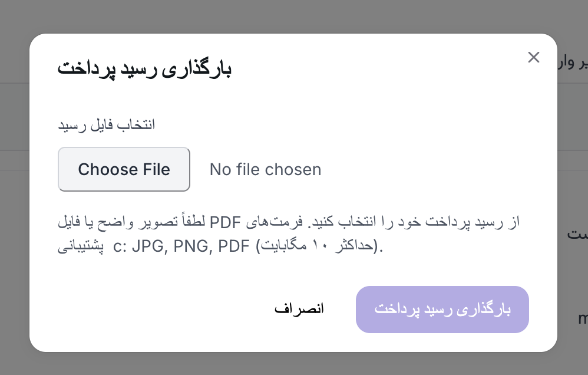Confirm receipt upload with the bottom-left purple button

[x=442, y=309]
